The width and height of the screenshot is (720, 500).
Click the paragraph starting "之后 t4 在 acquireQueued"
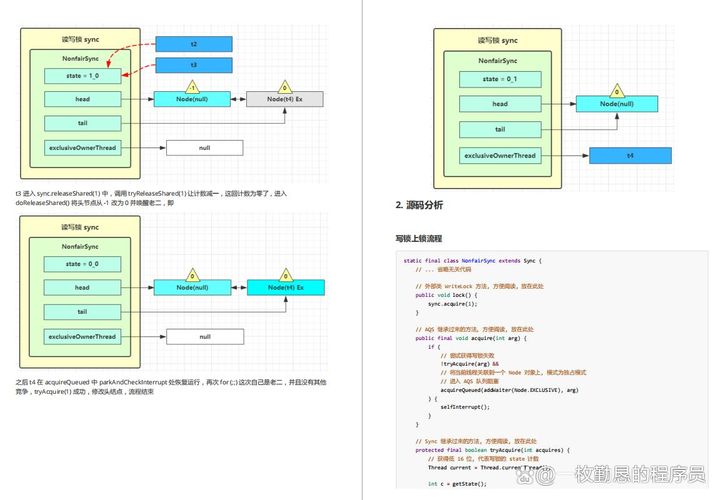(x=171, y=387)
